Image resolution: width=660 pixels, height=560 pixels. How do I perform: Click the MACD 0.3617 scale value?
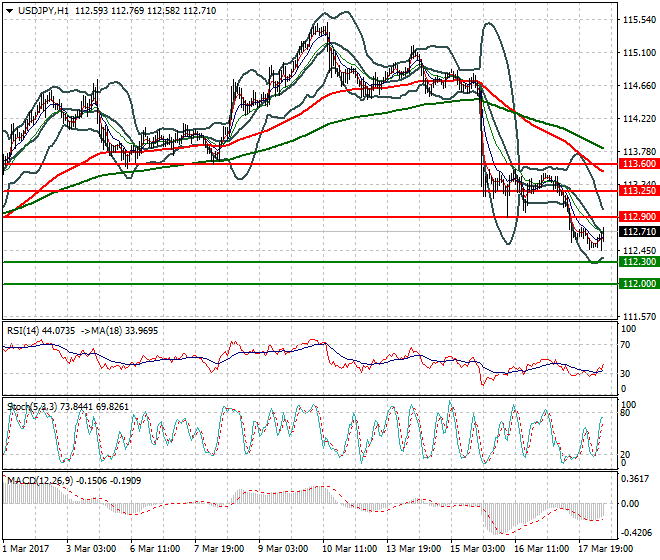coord(636,479)
